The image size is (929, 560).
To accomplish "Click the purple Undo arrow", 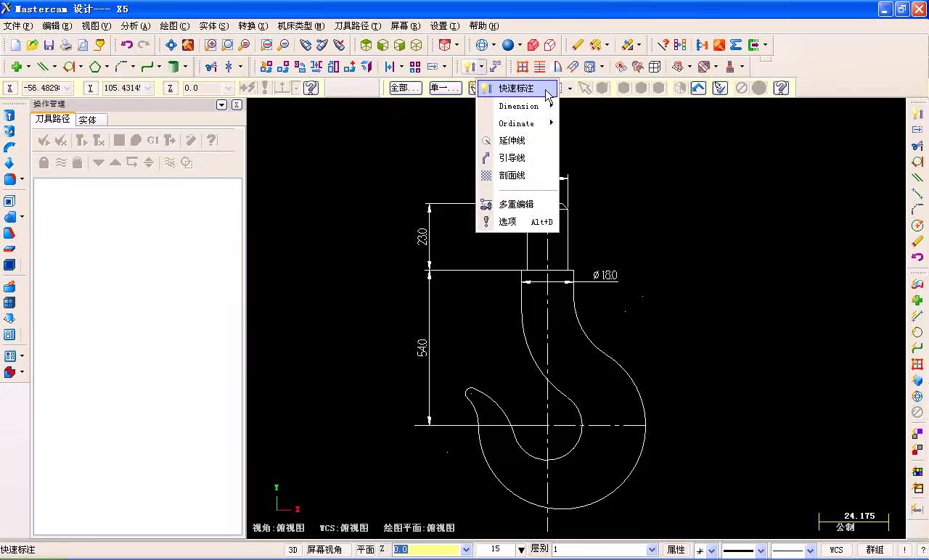I will tap(127, 45).
